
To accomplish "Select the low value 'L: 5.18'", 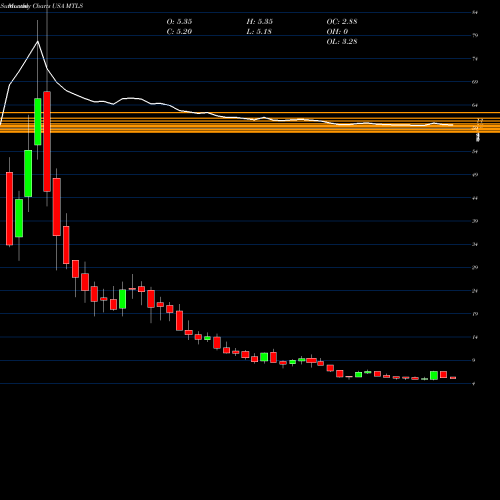I will 259,32.
